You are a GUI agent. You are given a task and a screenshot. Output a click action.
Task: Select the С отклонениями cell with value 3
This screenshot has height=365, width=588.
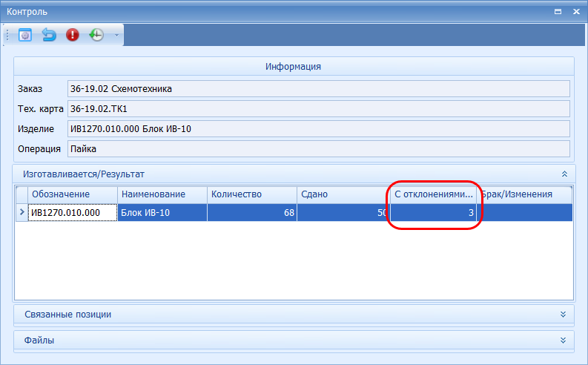433,213
